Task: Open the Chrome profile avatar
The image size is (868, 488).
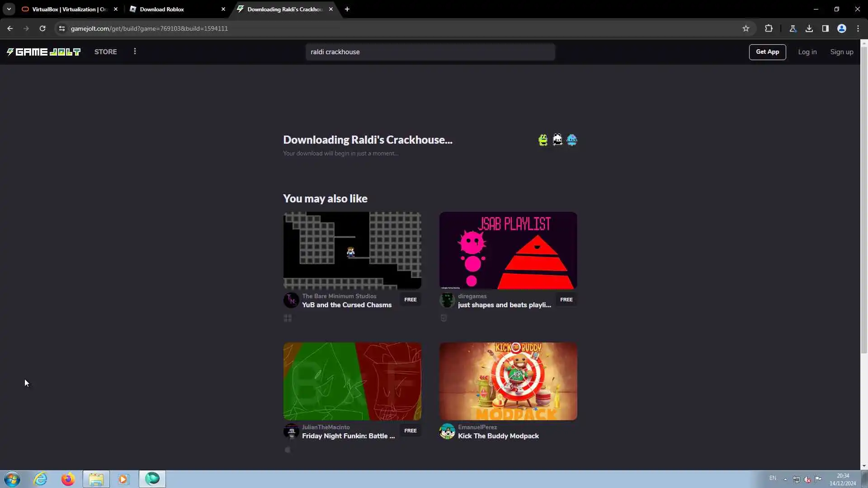Action: point(842,28)
